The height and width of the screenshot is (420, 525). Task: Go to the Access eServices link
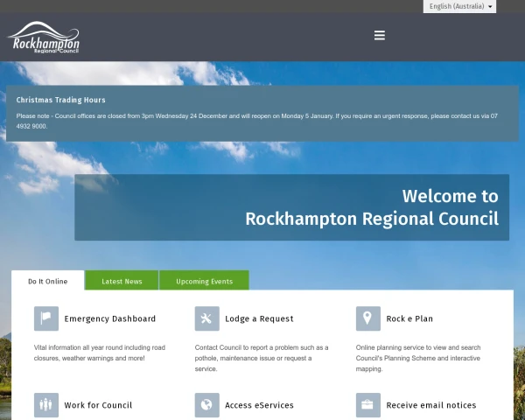click(259, 405)
